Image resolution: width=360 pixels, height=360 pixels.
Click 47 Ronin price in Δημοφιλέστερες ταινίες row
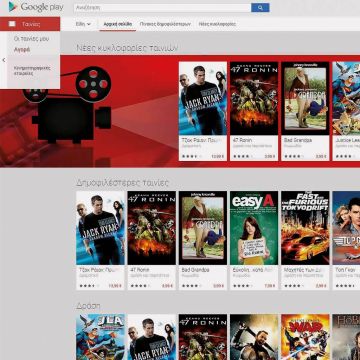tap(167, 286)
